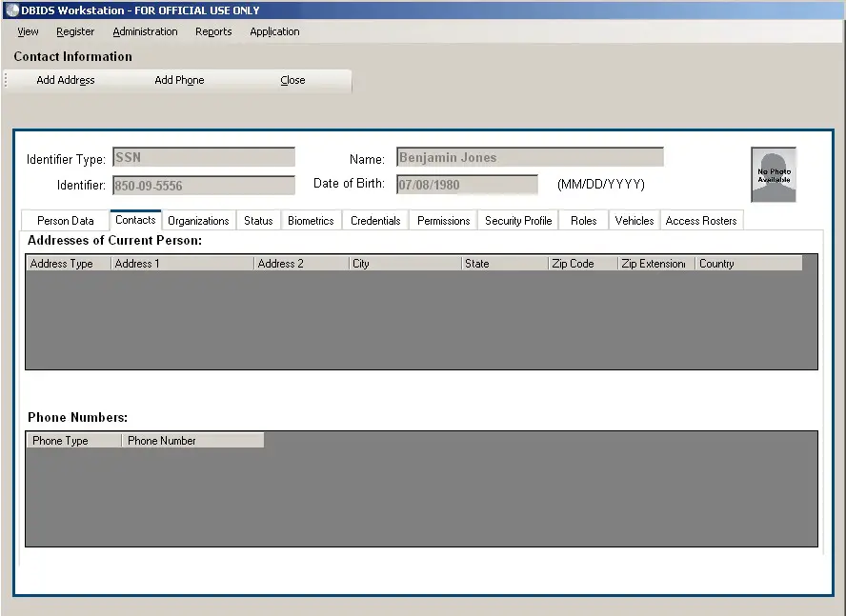Switch to the Security Profile tab
Screen dimensions: 846x616
517,220
